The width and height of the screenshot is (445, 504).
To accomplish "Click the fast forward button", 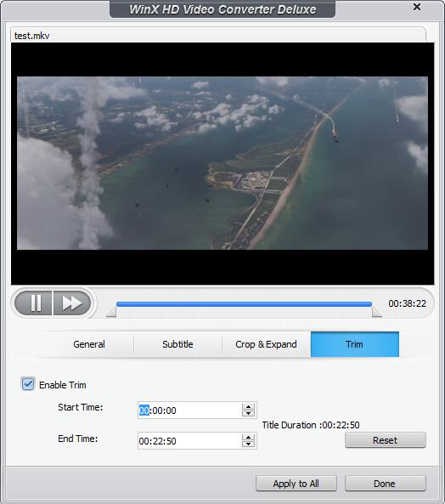I will (x=72, y=303).
